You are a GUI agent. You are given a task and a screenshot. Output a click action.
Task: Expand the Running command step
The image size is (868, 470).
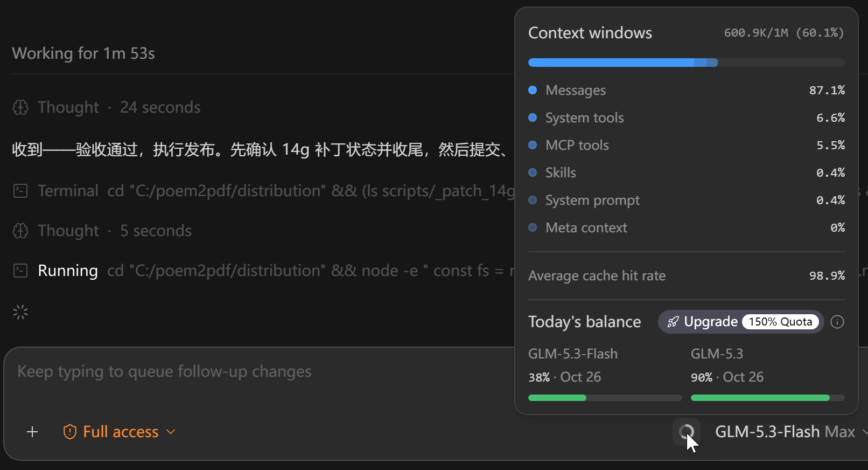coord(263,271)
